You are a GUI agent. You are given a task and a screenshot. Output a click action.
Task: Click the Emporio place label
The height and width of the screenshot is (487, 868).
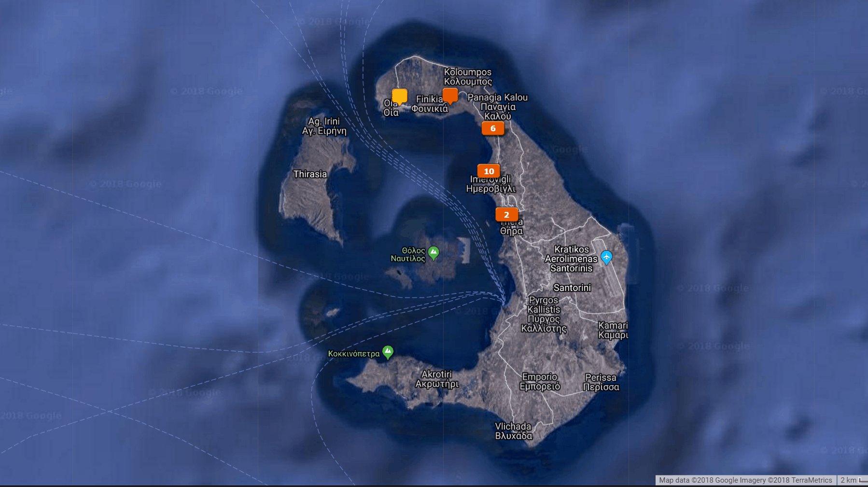[540, 382]
